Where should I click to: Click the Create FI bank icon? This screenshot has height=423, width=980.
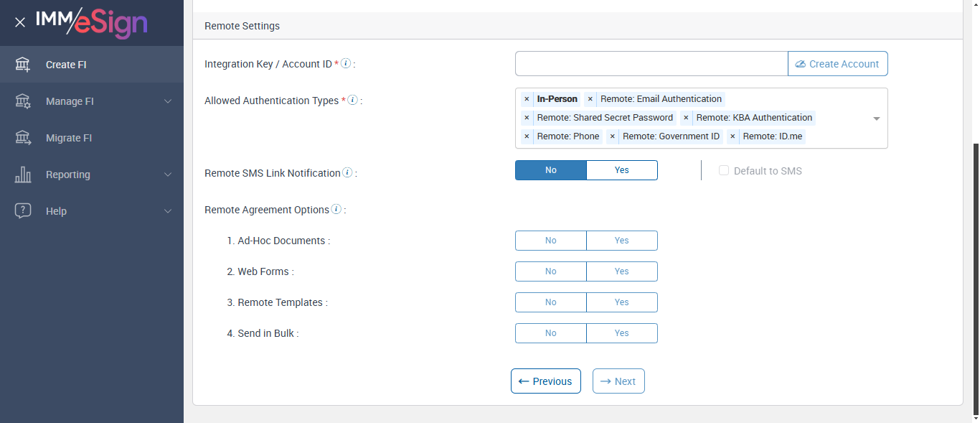(23, 65)
